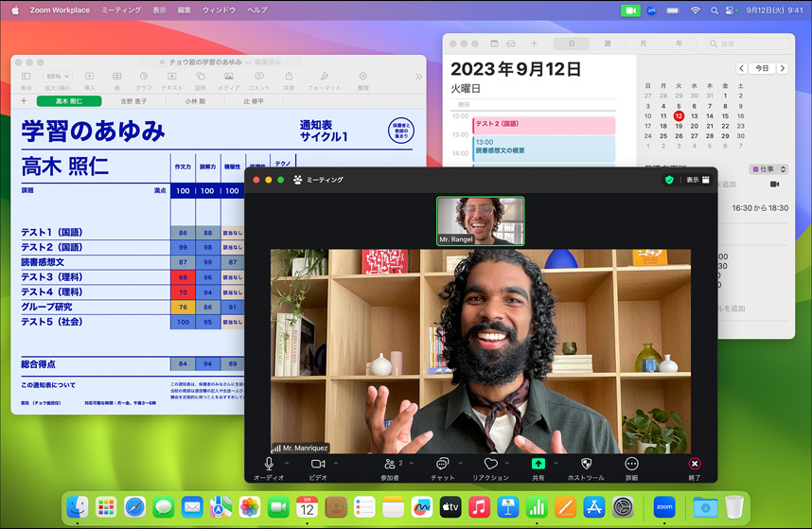Click the 今日 today button in Calendar
This screenshot has height=529, width=812.
[762, 68]
